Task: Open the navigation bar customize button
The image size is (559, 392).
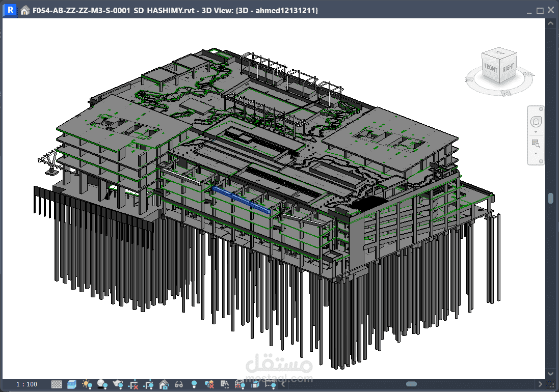Action: tap(541, 162)
